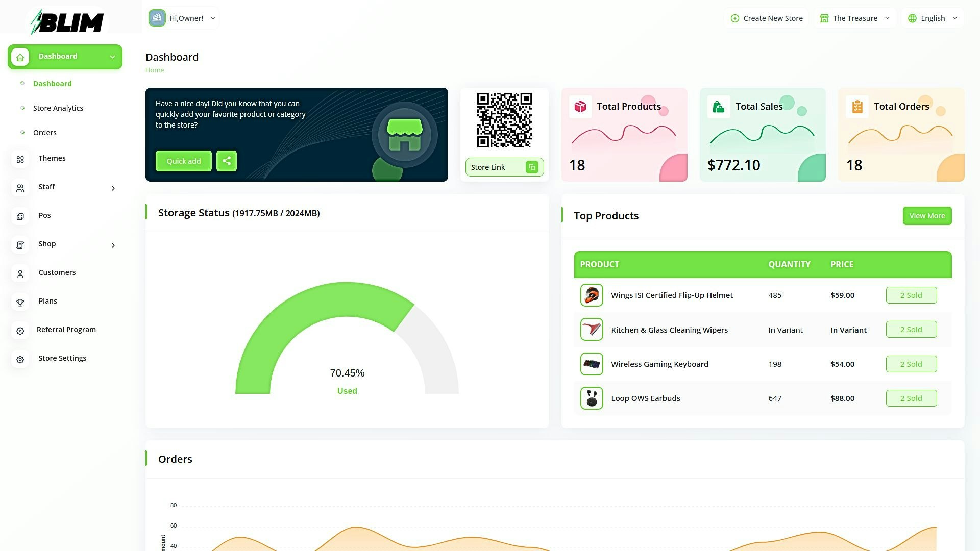980x551 pixels.
Task: Click View More in Top Products
Action: [927, 215]
